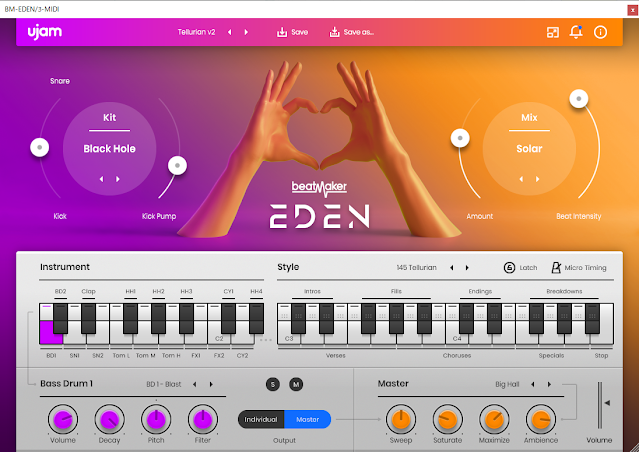The height and width of the screenshot is (452, 639).
Task: Click the HH4 black instrument key
Action: [256, 318]
